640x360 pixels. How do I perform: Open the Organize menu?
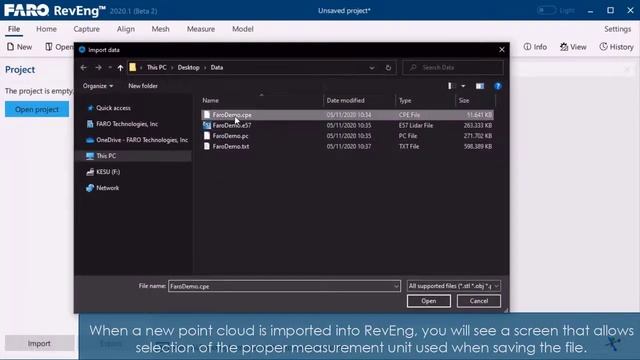[x=98, y=86]
